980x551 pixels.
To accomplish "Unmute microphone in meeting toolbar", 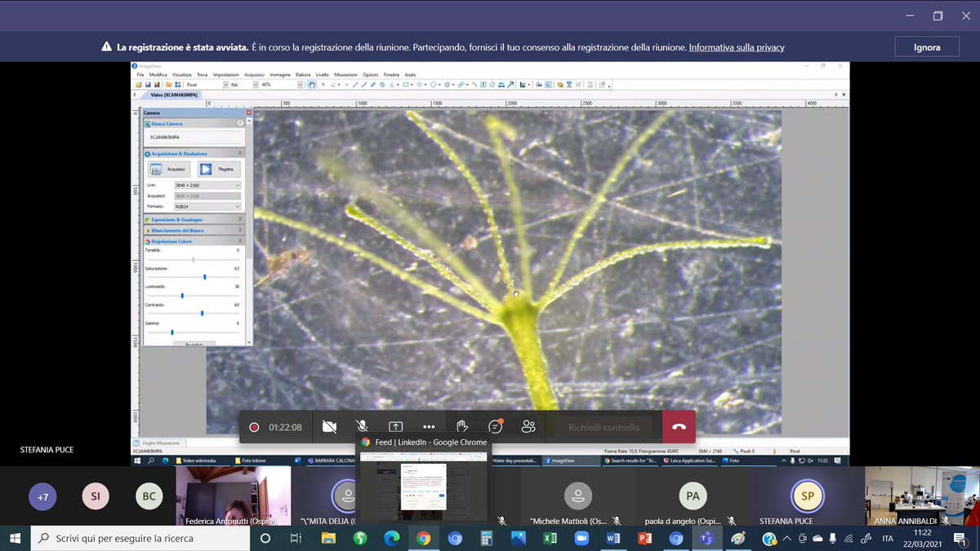I will click(x=362, y=427).
